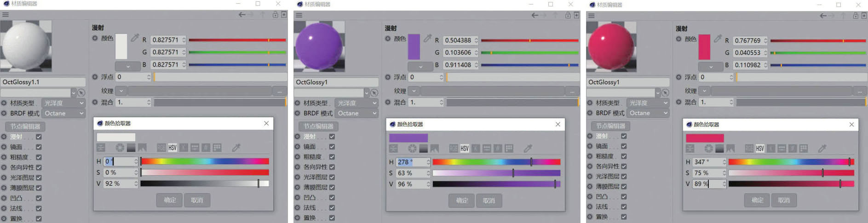This screenshot has width=868, height=223.
Task: Toggle 法线 checkbox in red material window
Action: [624, 206]
